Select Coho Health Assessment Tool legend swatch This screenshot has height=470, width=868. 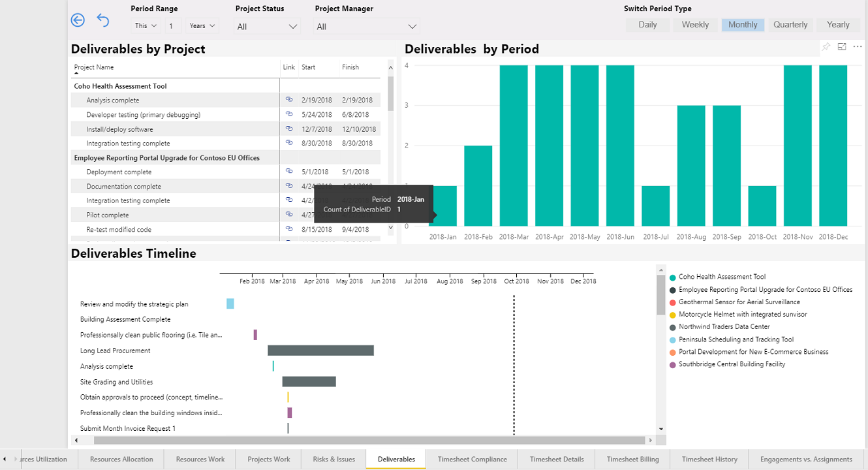coord(673,277)
